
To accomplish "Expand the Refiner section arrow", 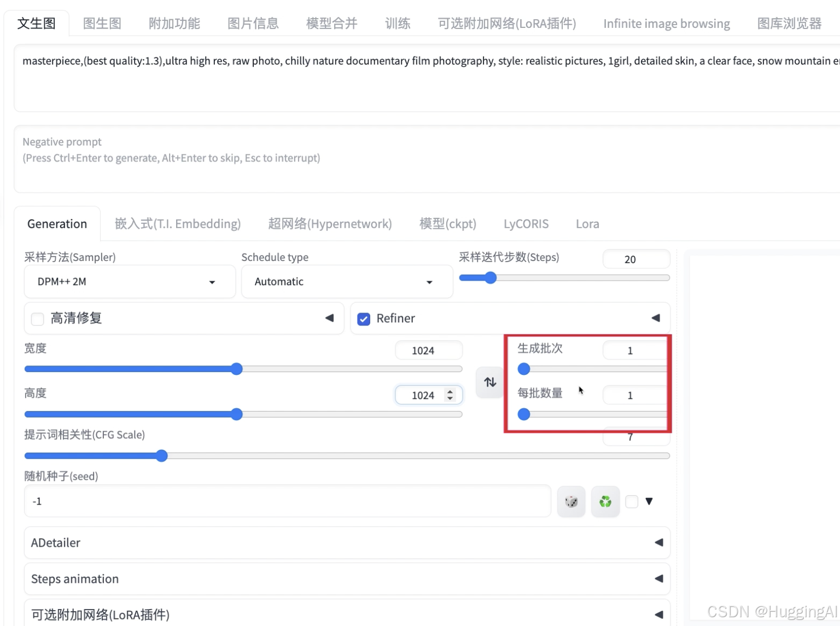I will pyautogui.click(x=656, y=318).
